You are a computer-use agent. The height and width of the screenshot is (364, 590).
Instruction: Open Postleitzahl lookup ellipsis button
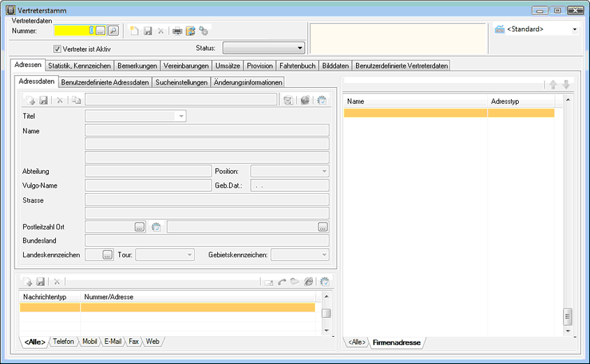coord(140,227)
